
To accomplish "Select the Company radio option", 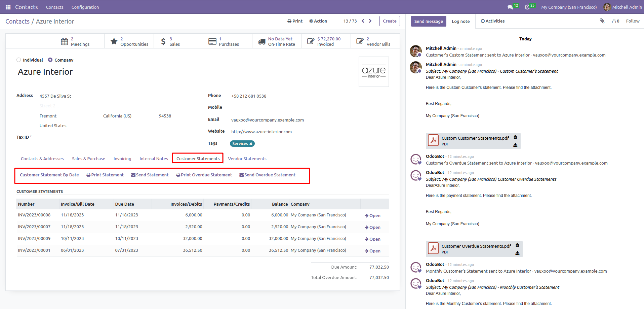I will 50,60.
